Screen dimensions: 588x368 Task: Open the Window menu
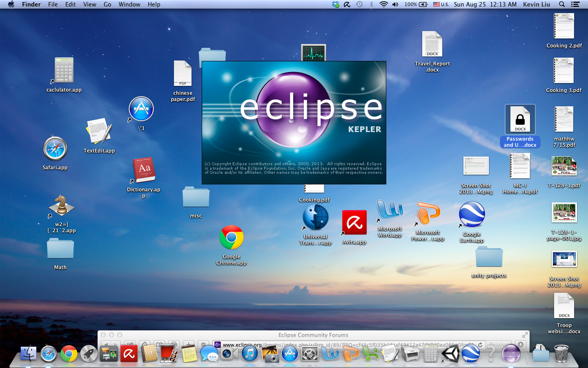point(129,4)
